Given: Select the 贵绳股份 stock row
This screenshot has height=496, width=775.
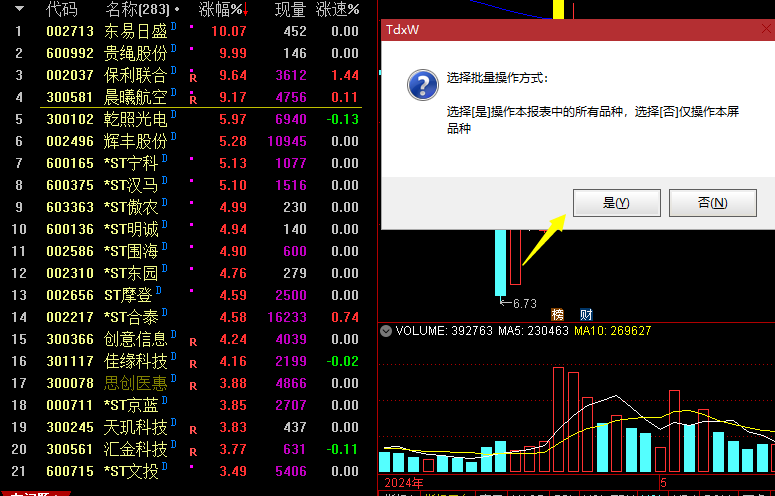Looking at the screenshot, I should coord(135,53).
